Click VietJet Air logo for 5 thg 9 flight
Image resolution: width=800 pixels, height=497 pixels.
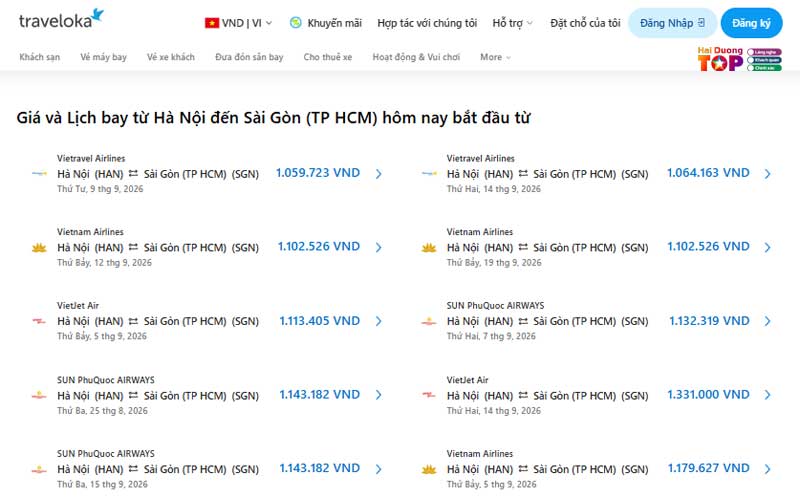[x=39, y=321]
